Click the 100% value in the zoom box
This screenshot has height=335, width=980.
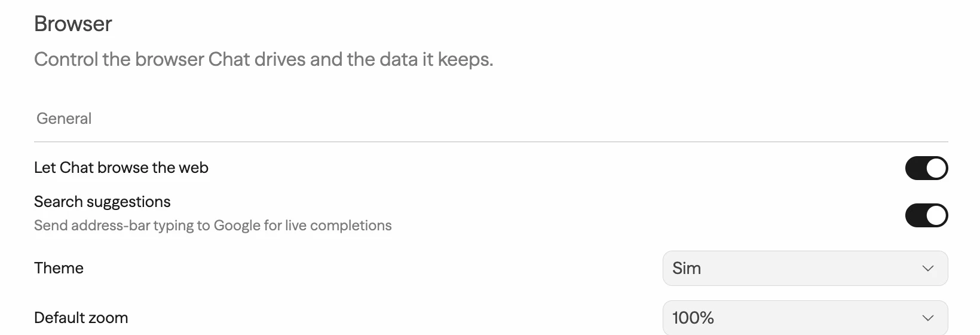pyautogui.click(x=693, y=318)
